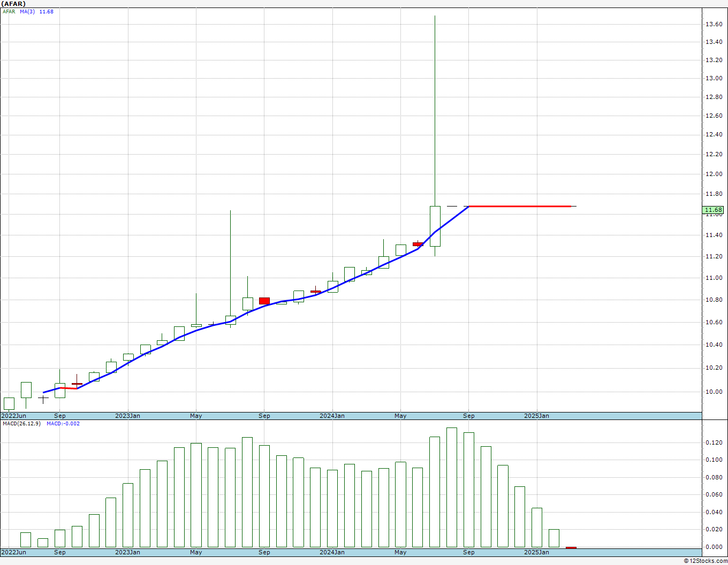Click the 13.40 price axis label

714,42
